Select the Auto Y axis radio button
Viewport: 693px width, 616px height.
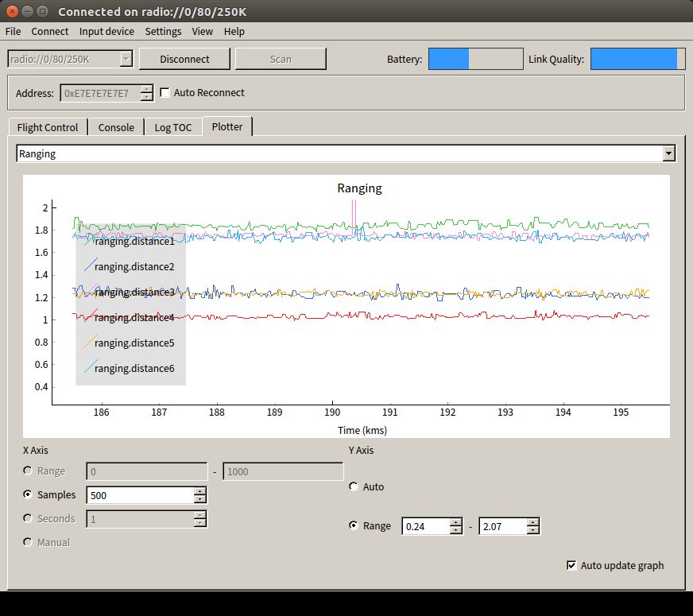[354, 486]
